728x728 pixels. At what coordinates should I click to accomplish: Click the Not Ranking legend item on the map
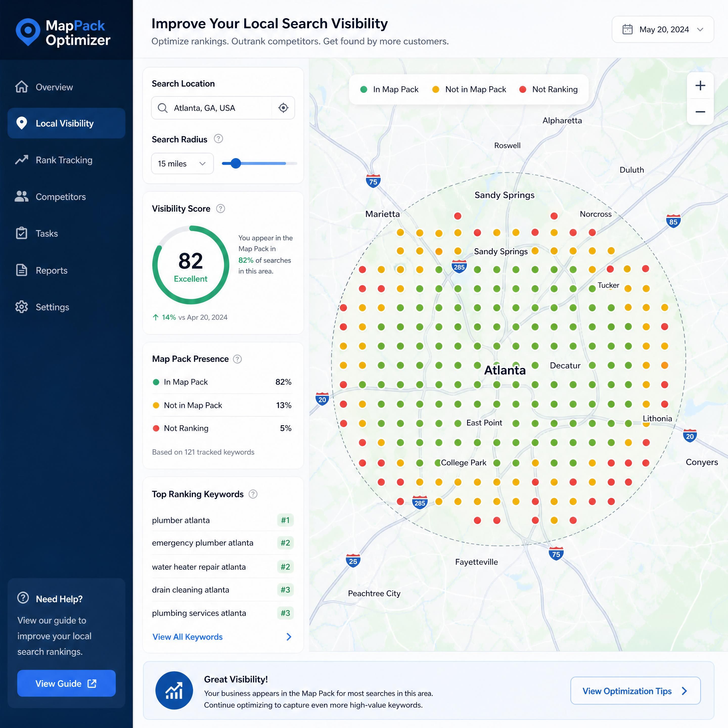548,89
